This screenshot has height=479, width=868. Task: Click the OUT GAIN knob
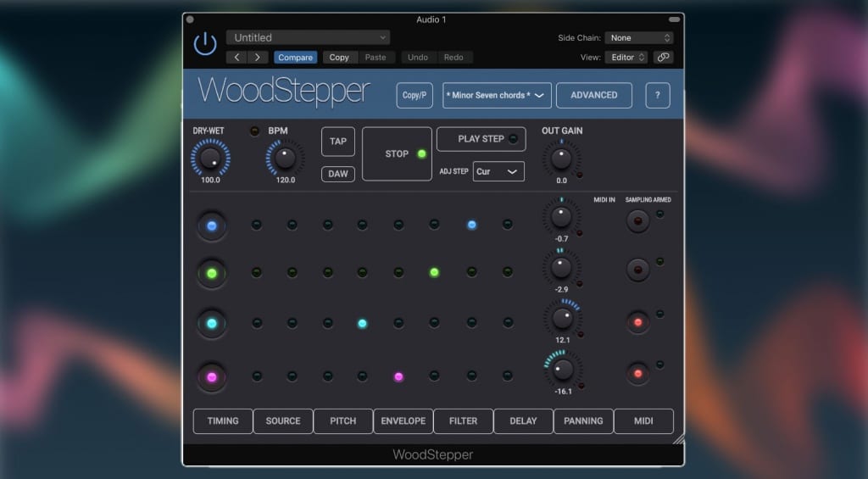[561, 159]
